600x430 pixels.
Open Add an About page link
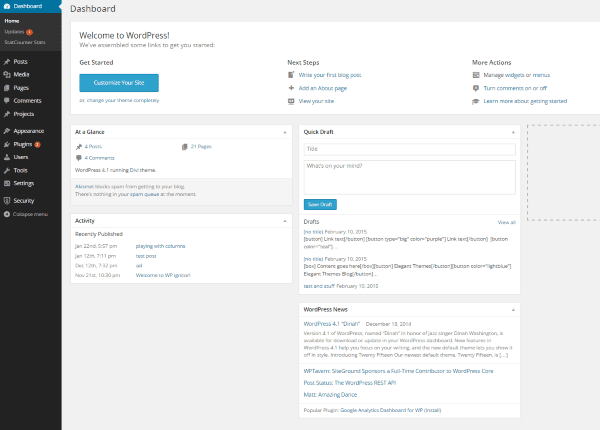pos(323,88)
